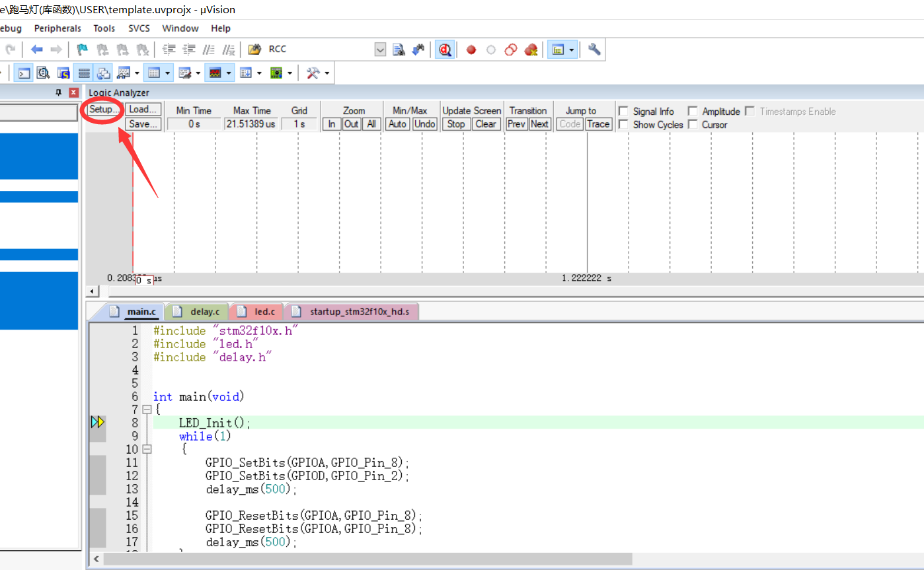Click the Min/Max Auto button
Screen dimensions: 924x570
398,124
